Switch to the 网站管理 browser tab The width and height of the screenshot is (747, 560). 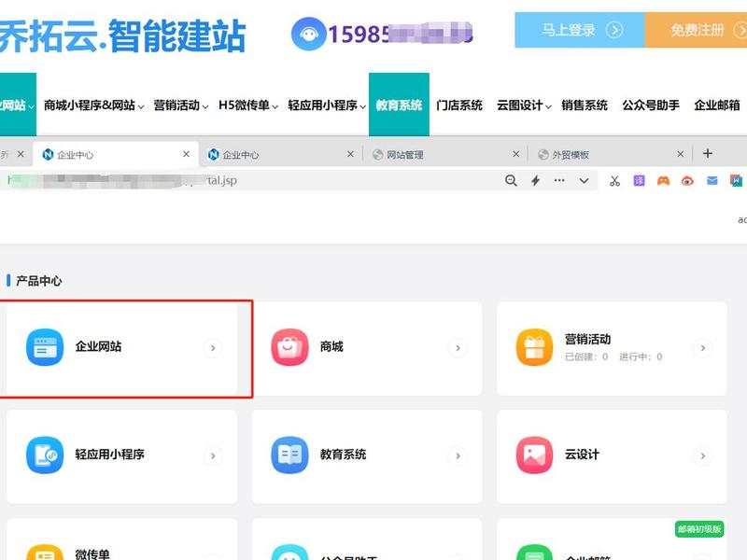coord(445,154)
